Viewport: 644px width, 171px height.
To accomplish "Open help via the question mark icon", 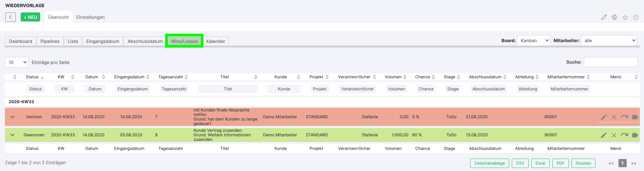I will pyautogui.click(x=636, y=17).
